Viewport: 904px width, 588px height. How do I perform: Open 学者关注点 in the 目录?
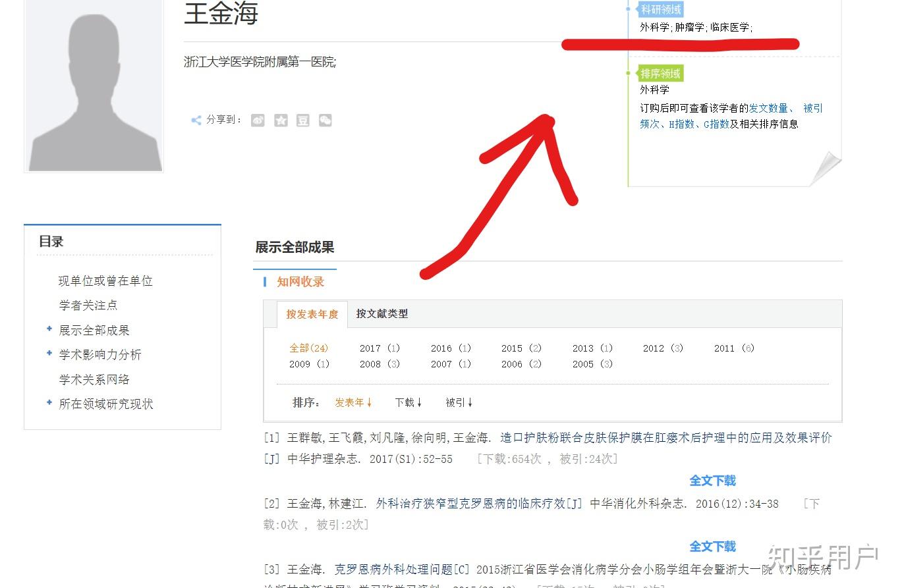click(x=88, y=306)
